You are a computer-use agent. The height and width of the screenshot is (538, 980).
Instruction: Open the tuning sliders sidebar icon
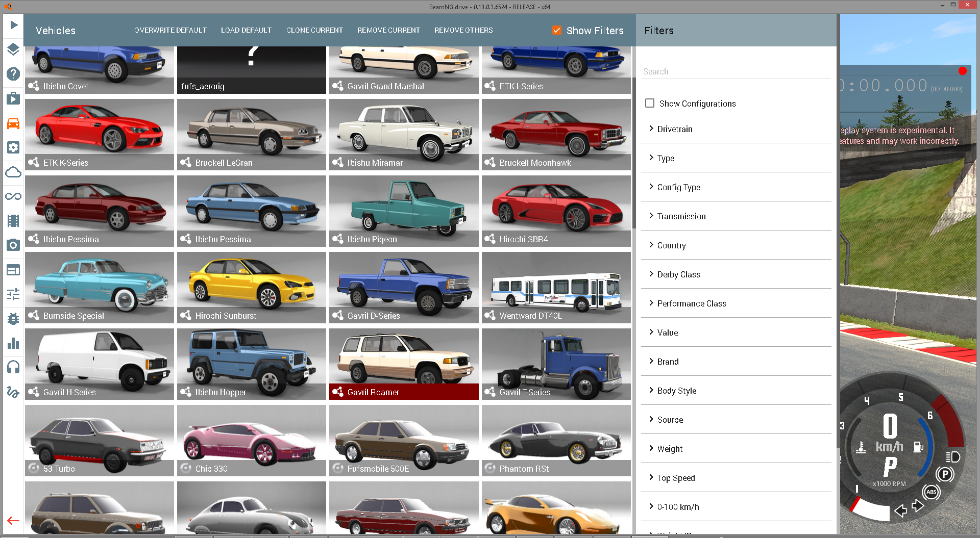[x=13, y=294]
